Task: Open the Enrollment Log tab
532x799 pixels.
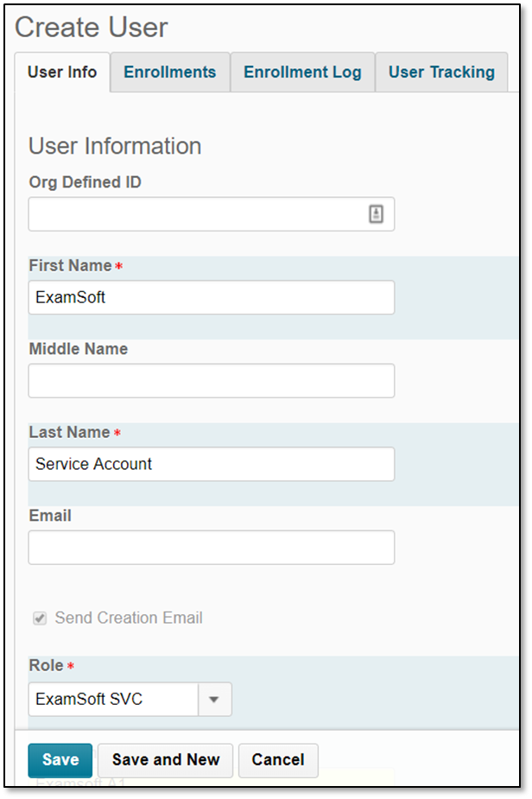Action: click(x=302, y=72)
